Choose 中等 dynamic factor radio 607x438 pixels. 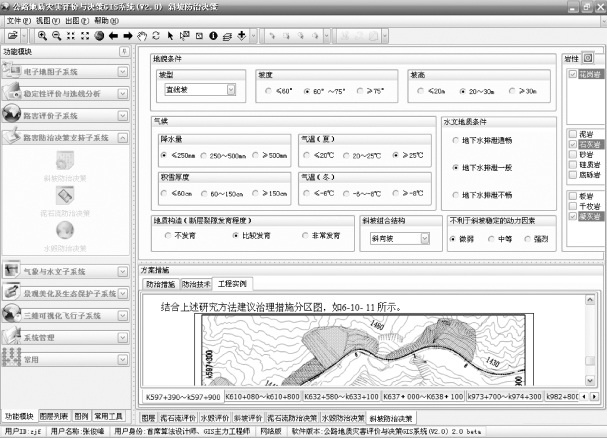(491, 239)
